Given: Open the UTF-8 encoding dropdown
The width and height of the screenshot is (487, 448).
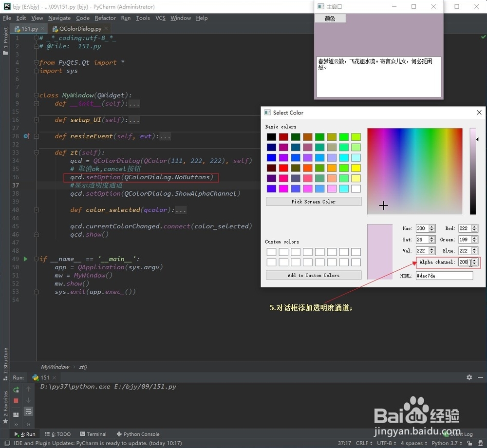Looking at the screenshot, I should pyautogui.click(x=386, y=443).
